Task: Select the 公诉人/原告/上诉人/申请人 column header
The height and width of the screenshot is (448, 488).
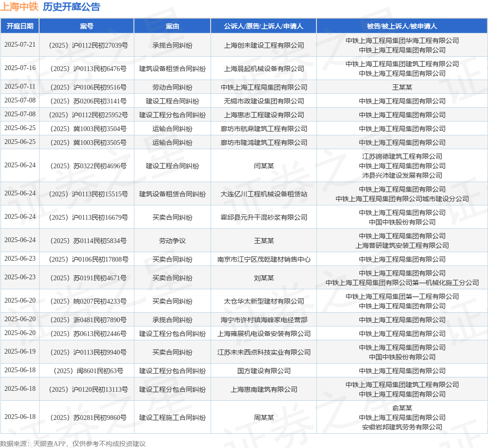Action: pyautogui.click(x=264, y=26)
